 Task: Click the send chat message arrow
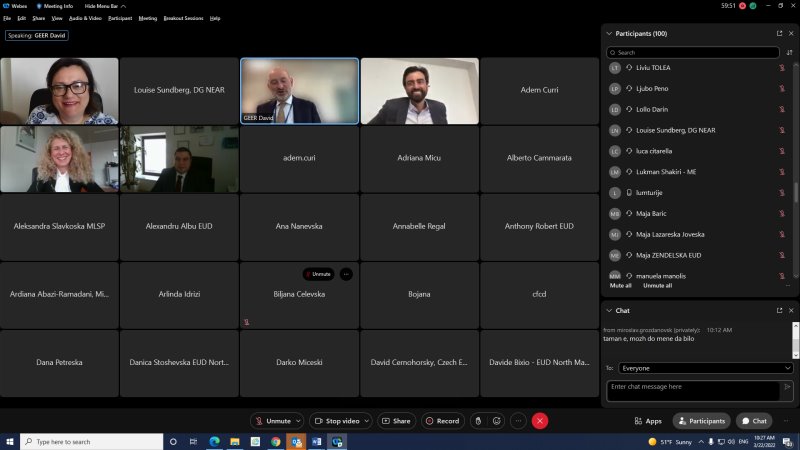pyautogui.click(x=787, y=387)
